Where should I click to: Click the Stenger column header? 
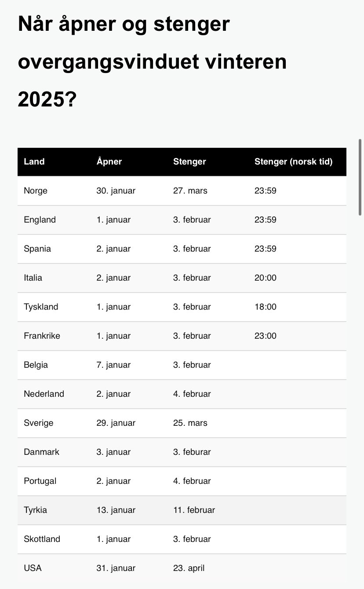(x=189, y=161)
